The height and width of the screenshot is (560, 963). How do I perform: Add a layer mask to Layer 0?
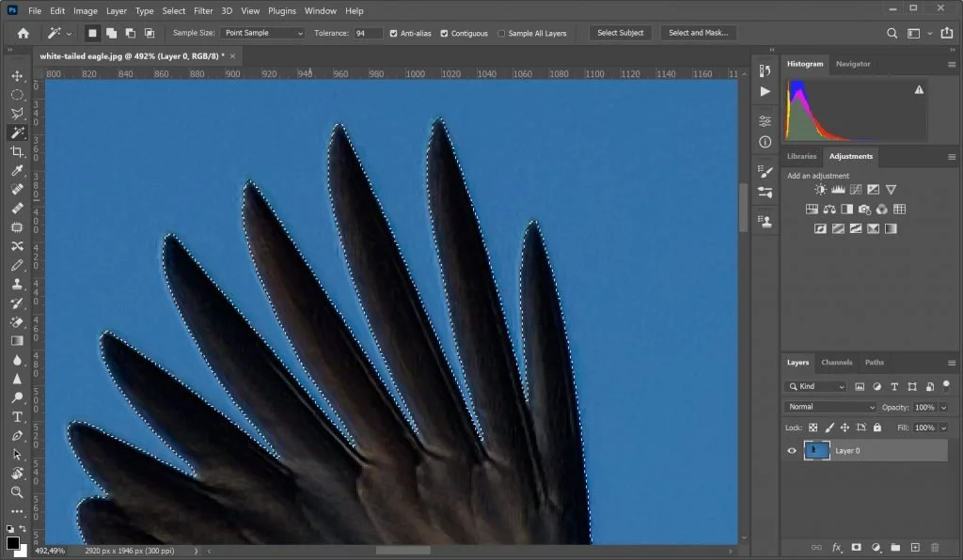(856, 547)
